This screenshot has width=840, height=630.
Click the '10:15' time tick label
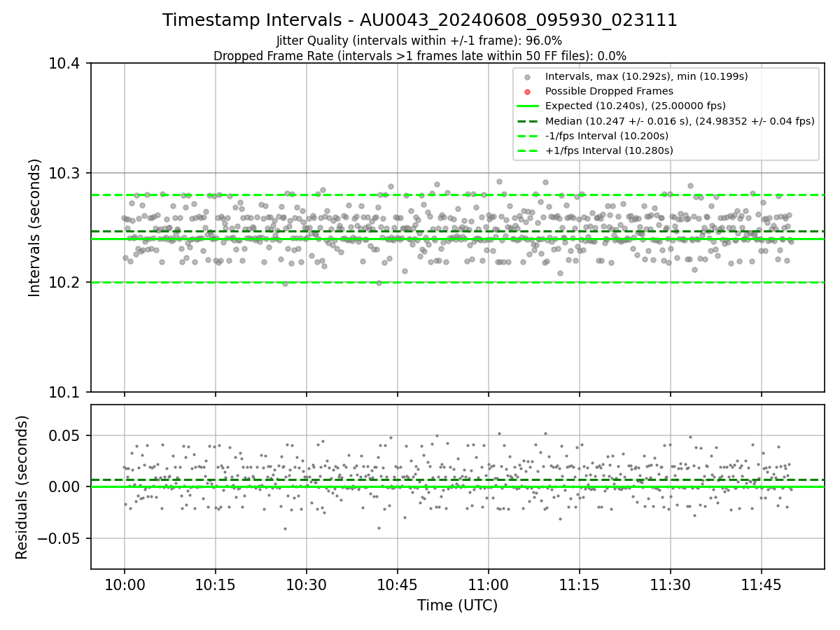click(216, 584)
